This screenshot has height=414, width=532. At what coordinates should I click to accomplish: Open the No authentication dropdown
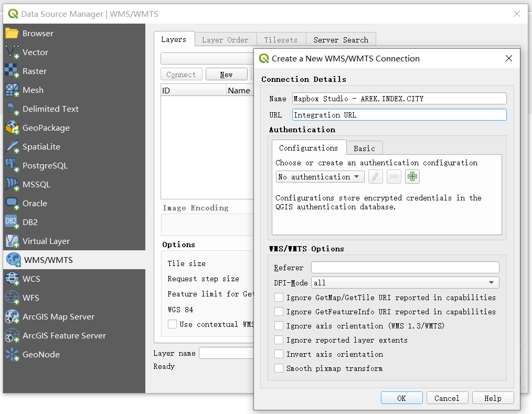click(x=320, y=177)
